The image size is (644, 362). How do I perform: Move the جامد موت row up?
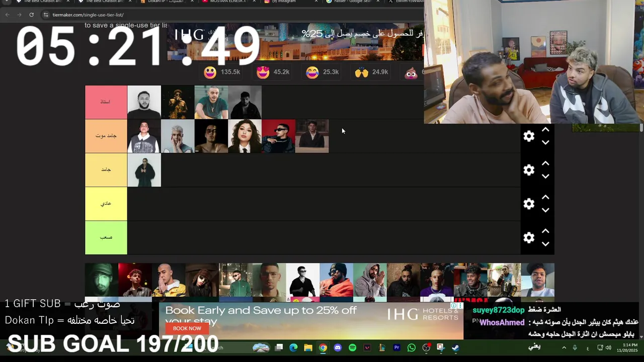(x=545, y=130)
